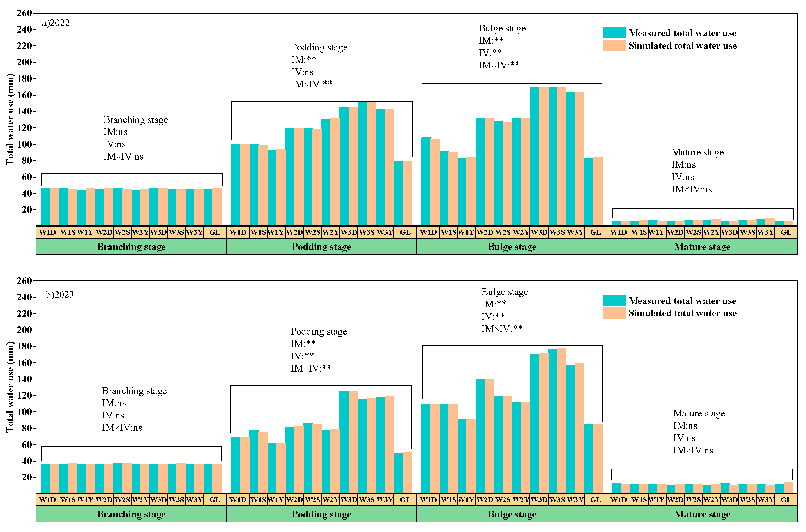Click W1D label under Branching stage in 2022 chart
Image resolution: width=806 pixels, height=532 pixels.
(x=47, y=232)
